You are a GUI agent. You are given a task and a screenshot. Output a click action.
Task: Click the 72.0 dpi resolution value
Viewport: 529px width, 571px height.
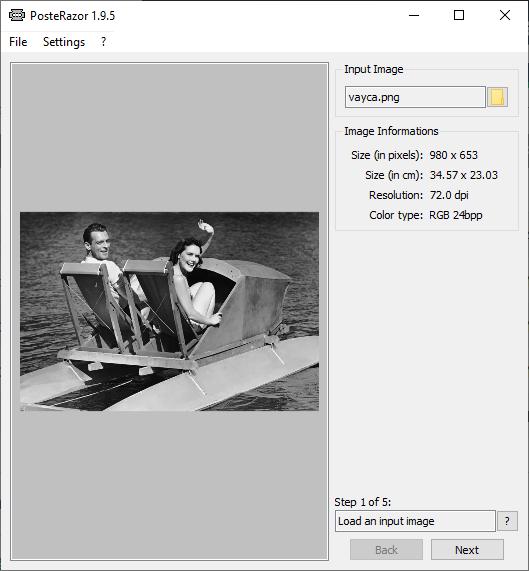[449, 195]
